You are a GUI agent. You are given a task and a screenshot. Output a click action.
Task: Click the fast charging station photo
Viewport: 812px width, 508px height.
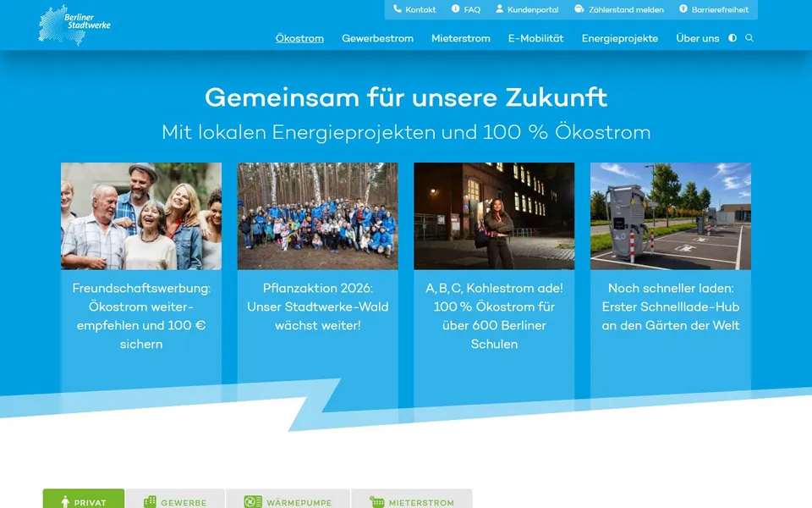671,216
